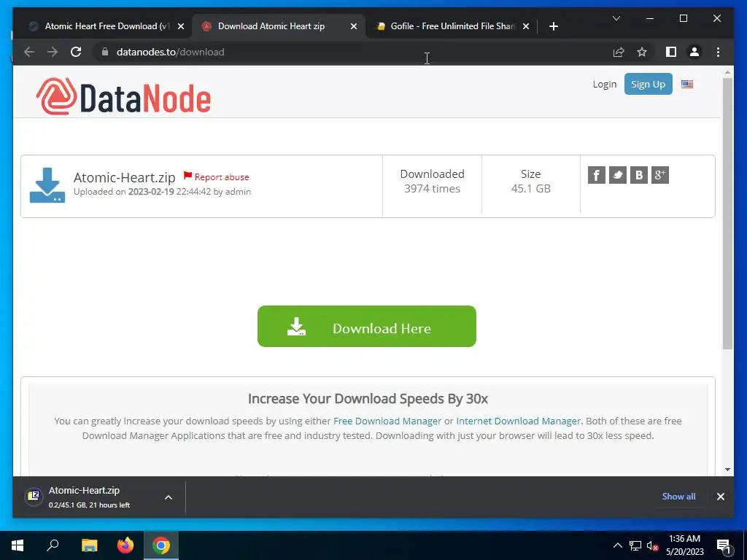Screen dimensions: 747x560
Task: Open File Explorer from the taskbar
Action: pyautogui.click(x=89, y=545)
